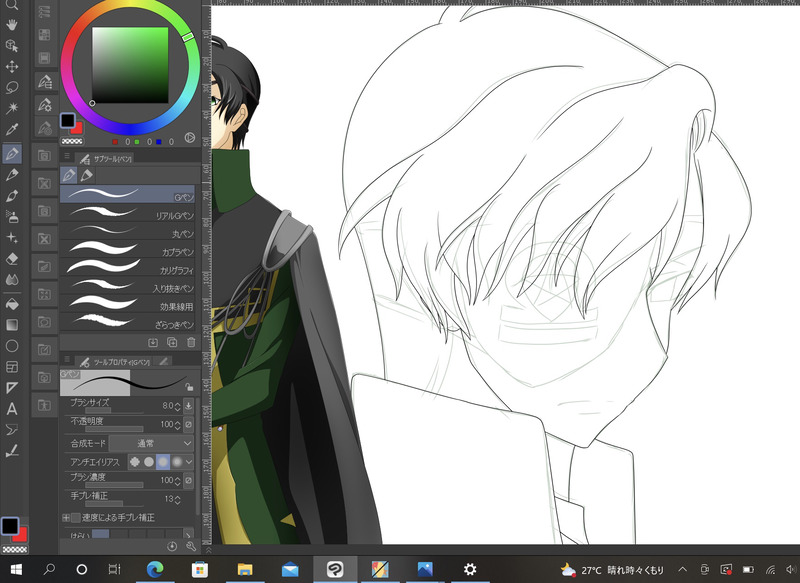800x583 pixels.
Task: Select the red sub color swatch on color wheel
Action: pos(78,128)
